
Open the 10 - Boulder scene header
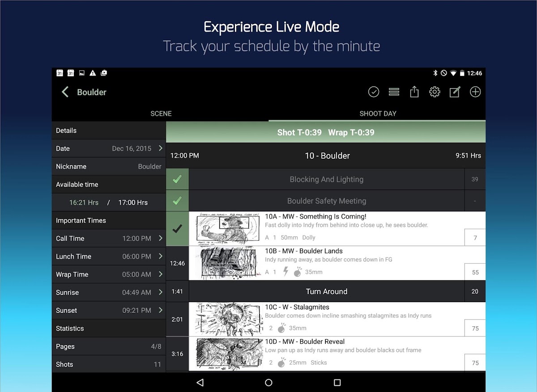pos(326,156)
